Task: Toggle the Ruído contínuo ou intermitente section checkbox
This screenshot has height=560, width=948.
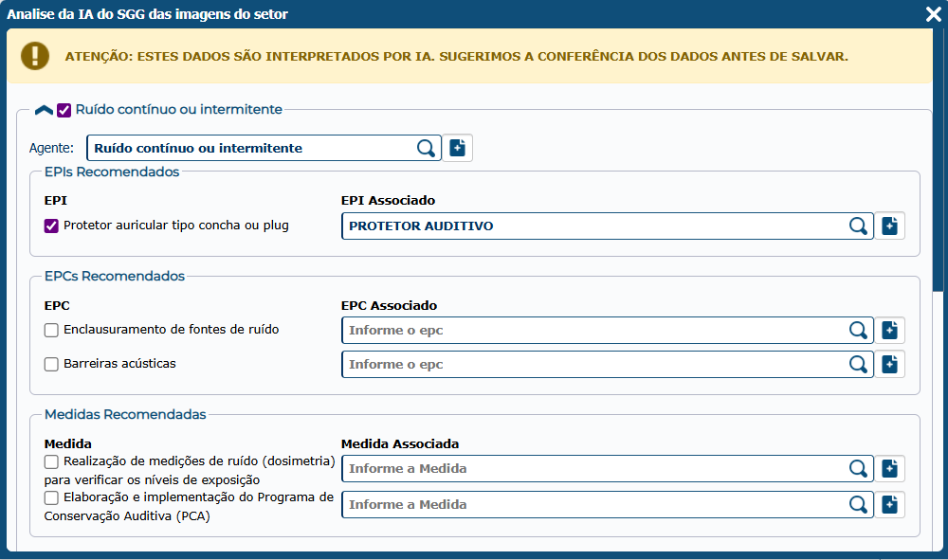Action: tap(64, 110)
